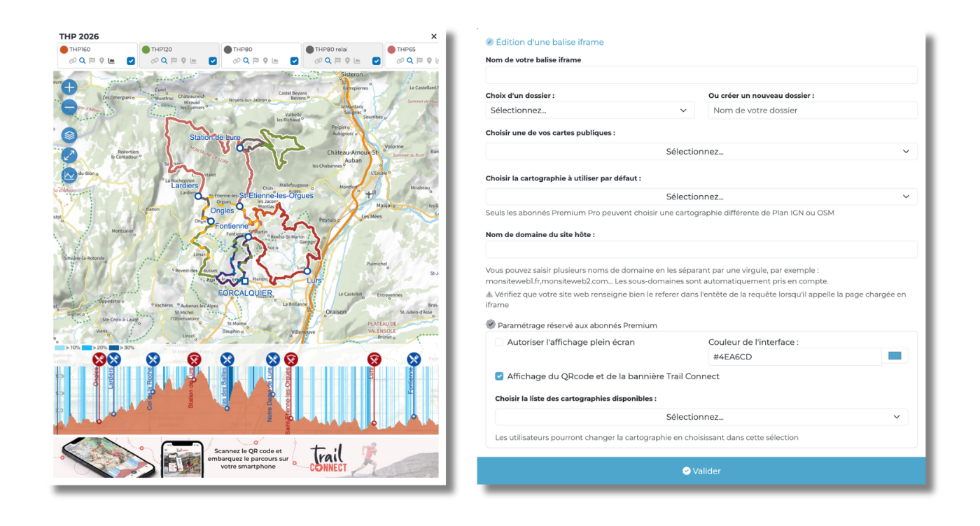Open the 'Choix d'un dossier' dropdown
This screenshot has width=980, height=526.
[589, 111]
